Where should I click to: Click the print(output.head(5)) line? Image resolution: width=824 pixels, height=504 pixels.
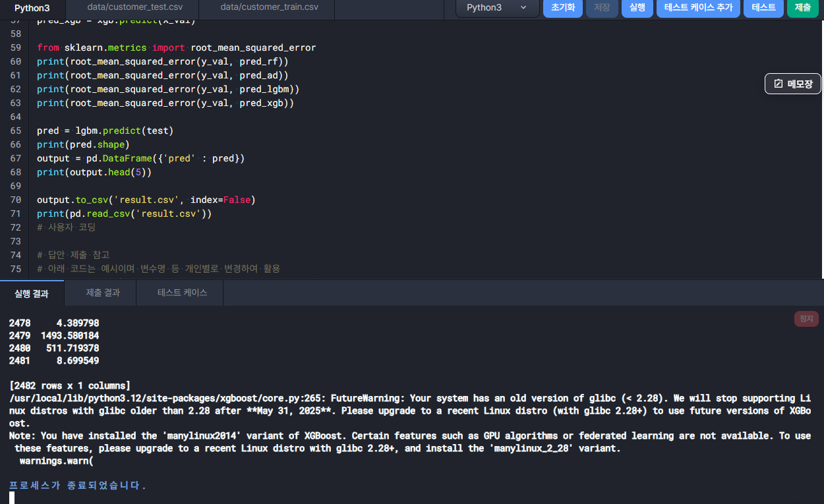pyautogui.click(x=94, y=172)
